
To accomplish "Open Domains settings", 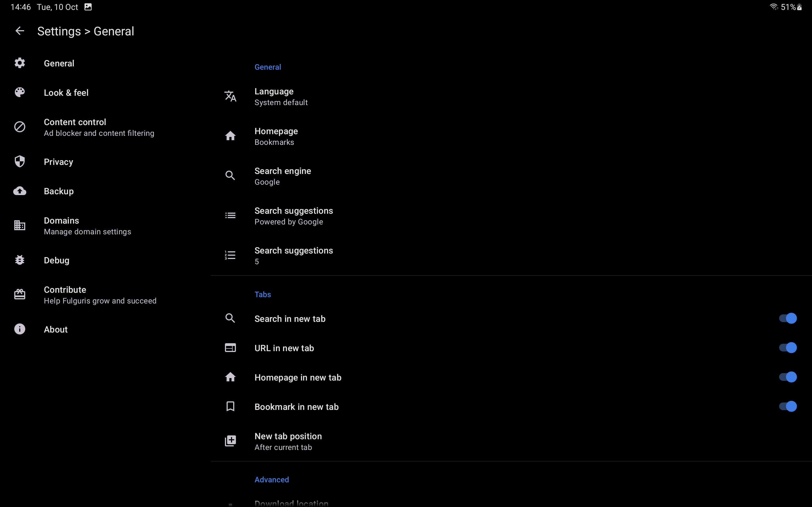I will point(105,226).
